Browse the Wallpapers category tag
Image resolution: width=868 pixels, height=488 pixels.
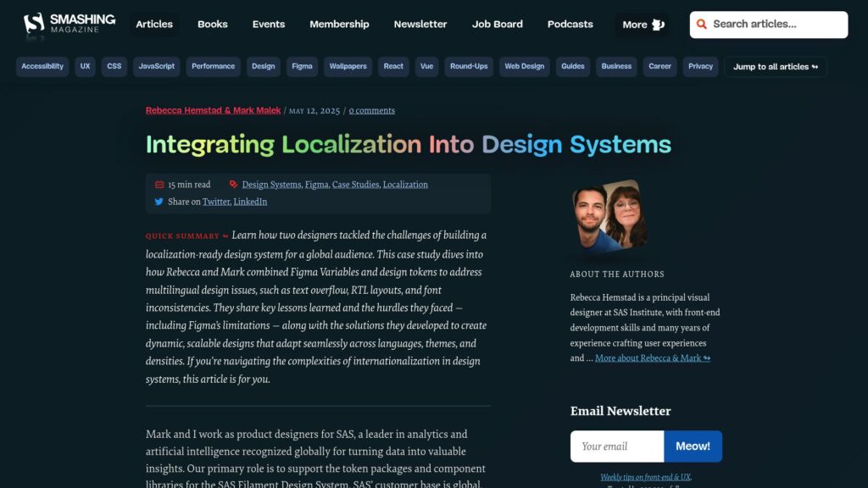tap(348, 66)
